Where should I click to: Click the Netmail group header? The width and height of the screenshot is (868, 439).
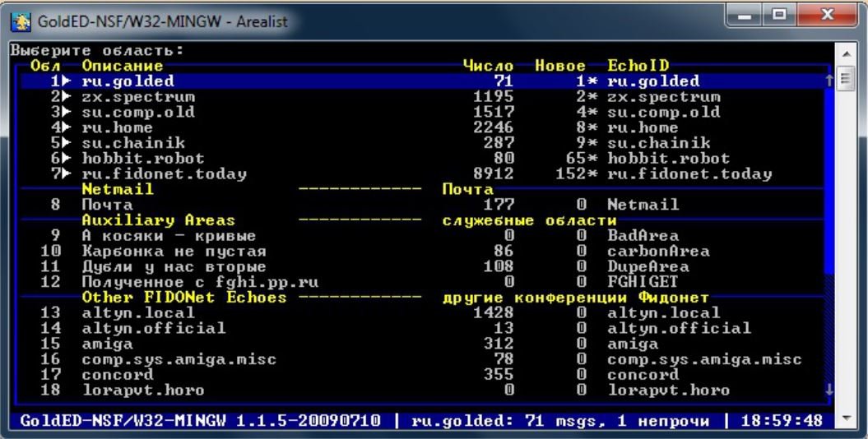118,189
